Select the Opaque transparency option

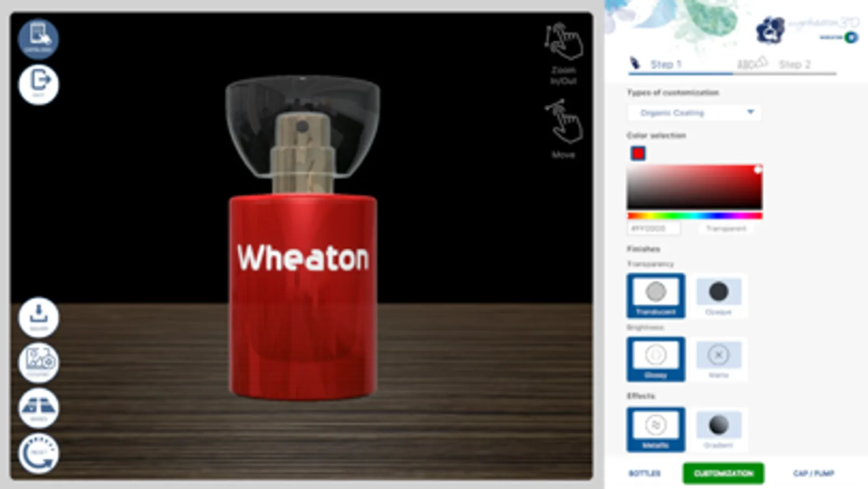tap(718, 296)
